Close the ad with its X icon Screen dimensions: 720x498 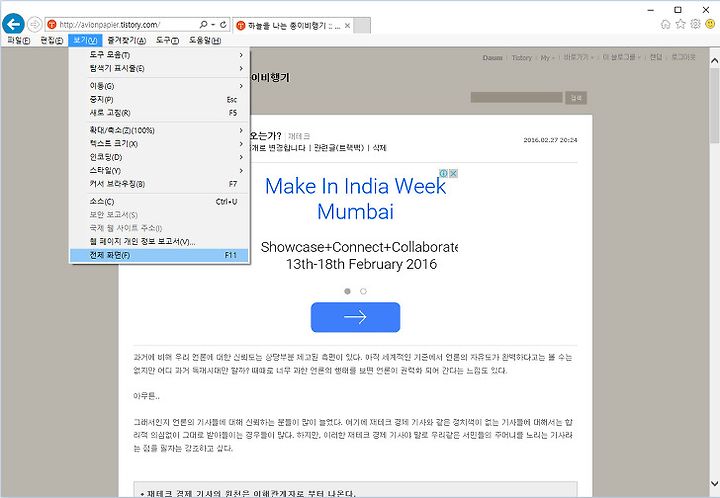point(453,173)
